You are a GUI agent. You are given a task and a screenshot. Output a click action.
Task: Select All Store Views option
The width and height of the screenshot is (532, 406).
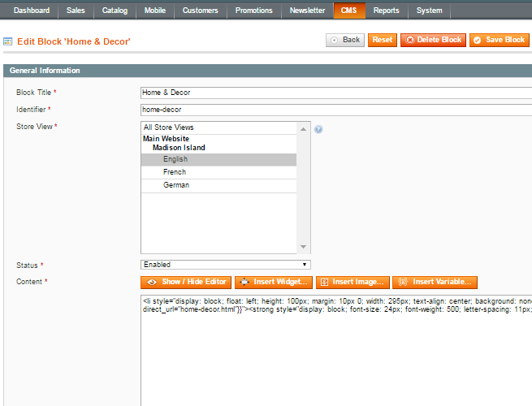click(169, 127)
